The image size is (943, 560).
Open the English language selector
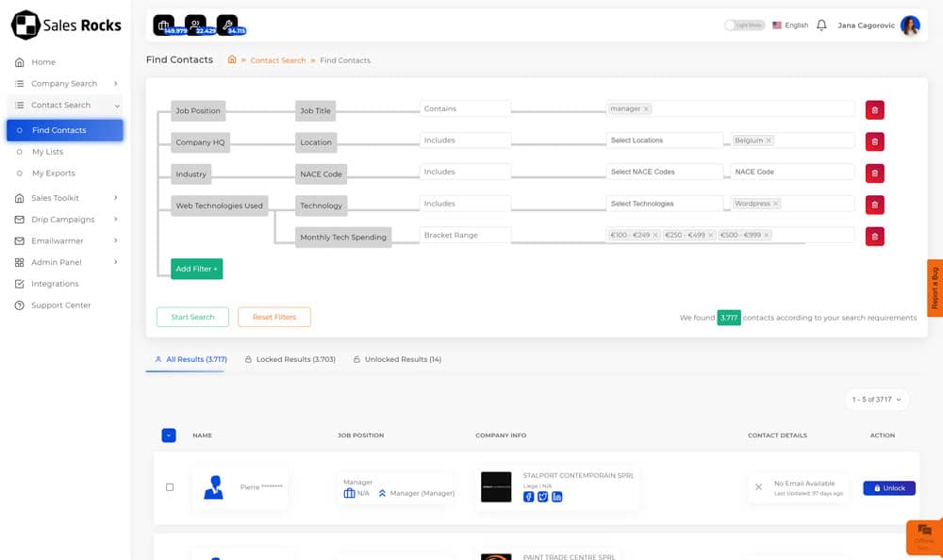click(x=790, y=25)
